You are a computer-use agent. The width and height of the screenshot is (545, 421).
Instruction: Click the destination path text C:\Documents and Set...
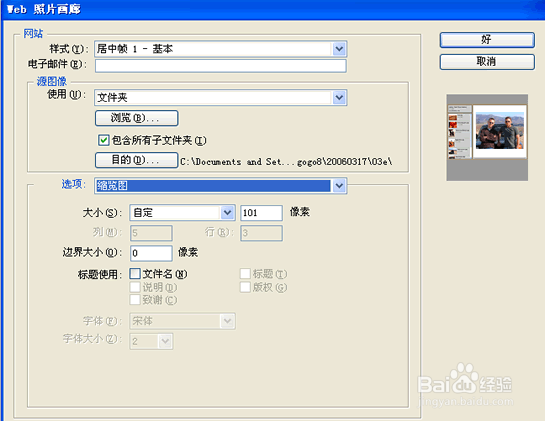(x=286, y=162)
